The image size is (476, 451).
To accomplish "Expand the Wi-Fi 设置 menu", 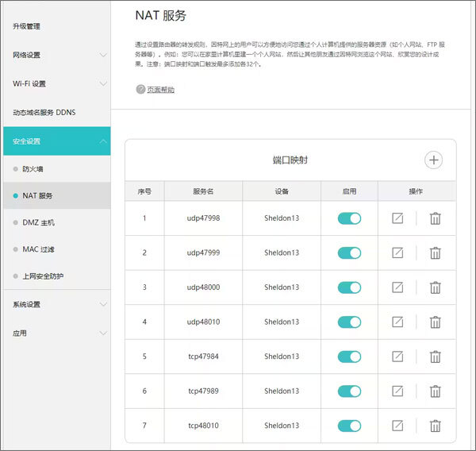I will pyautogui.click(x=56, y=83).
